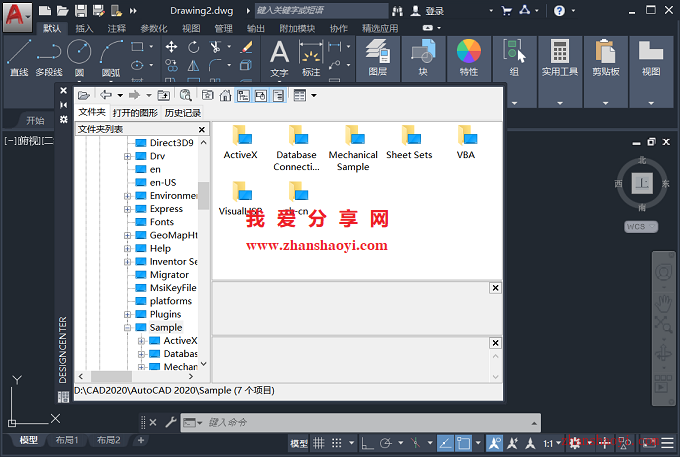Toggle snap mode dots in status bar

(x=337, y=443)
